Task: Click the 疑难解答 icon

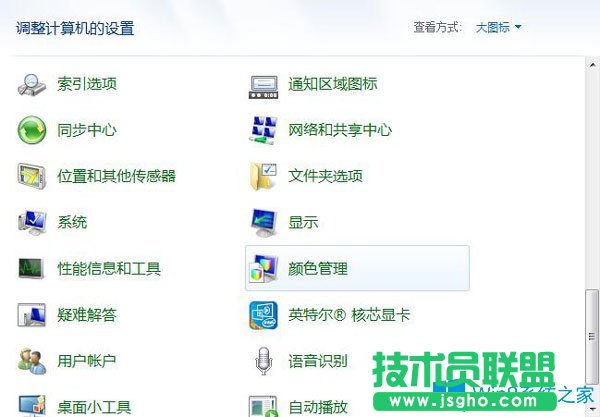Action: click(x=32, y=315)
